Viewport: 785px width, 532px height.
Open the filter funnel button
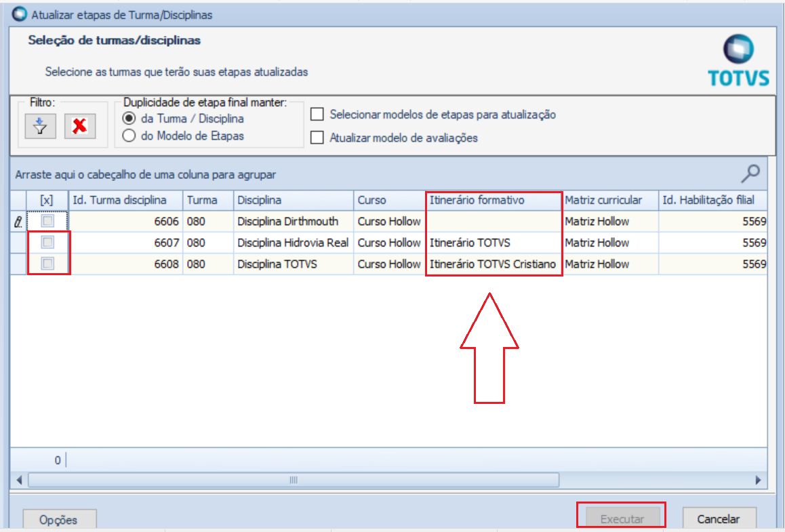(x=41, y=126)
